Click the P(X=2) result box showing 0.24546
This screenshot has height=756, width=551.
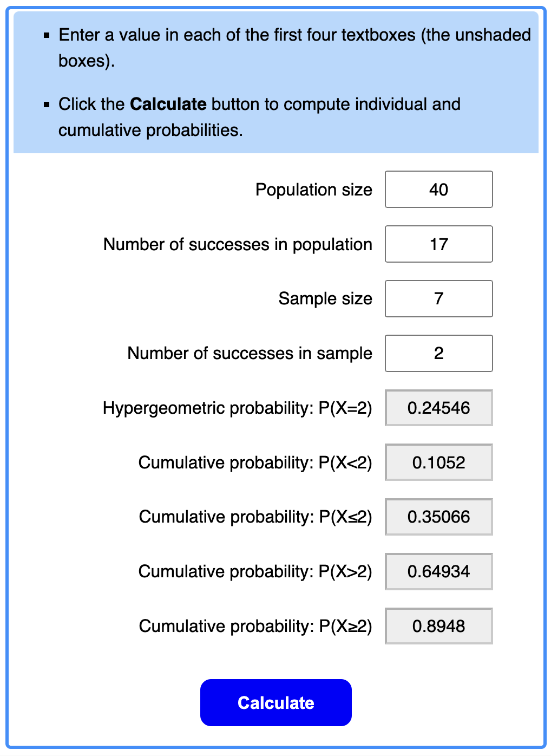coord(438,408)
